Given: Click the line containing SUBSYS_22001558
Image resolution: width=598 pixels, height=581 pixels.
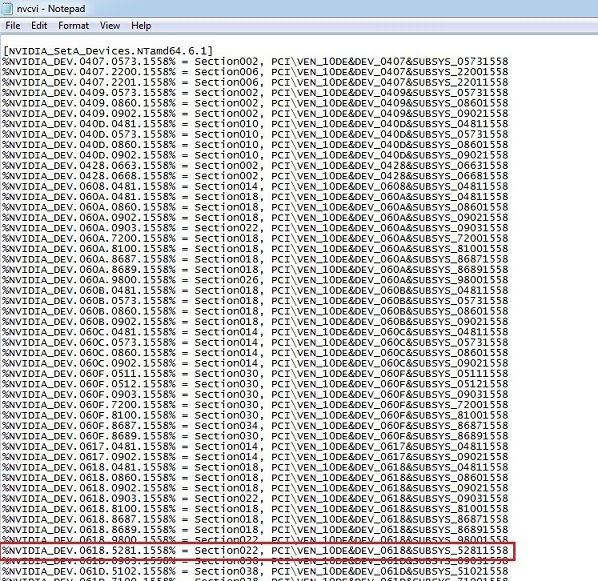Looking at the screenshot, I should pyautogui.click(x=256, y=72).
